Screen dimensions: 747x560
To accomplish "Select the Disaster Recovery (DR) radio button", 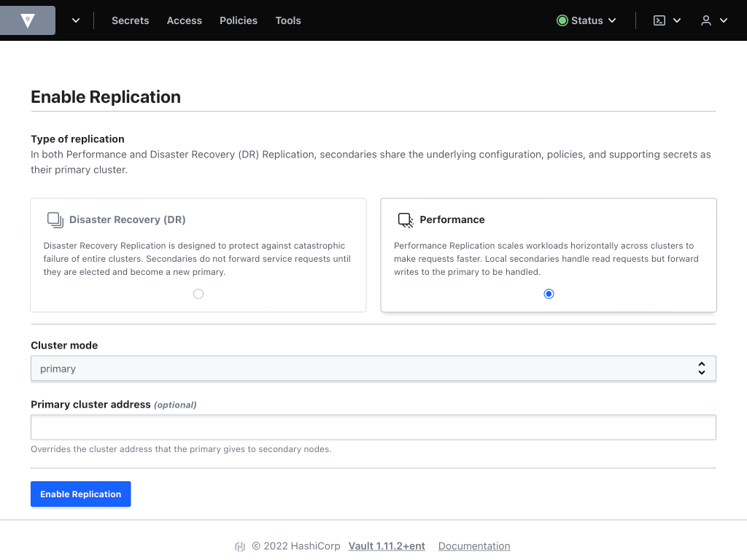I will coord(198,294).
